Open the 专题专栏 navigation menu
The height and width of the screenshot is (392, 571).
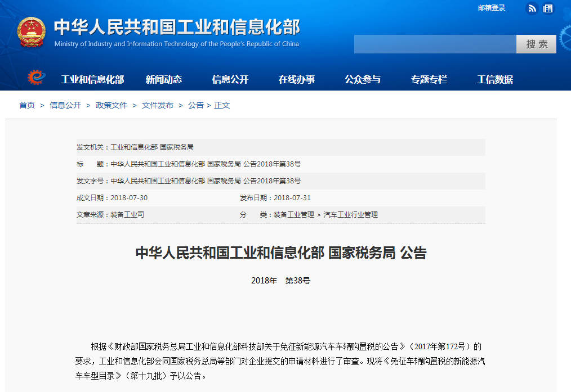coord(429,79)
